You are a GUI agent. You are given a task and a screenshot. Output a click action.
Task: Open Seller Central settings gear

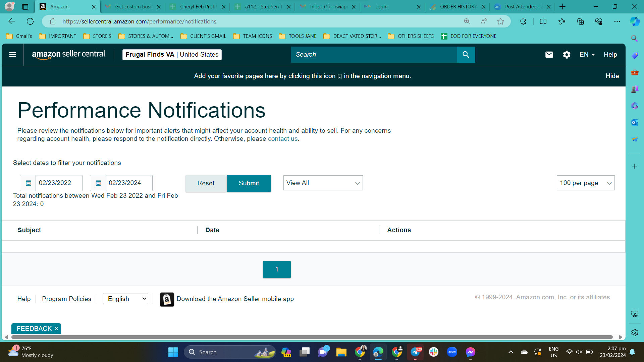tap(567, 55)
